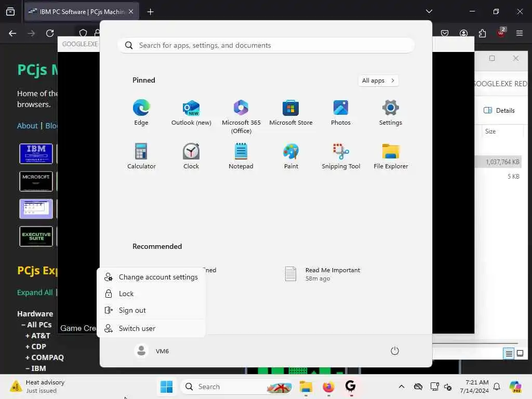Image resolution: width=532 pixels, height=399 pixels.
Task: Open Microsoft 365 (Office) app
Action: point(241,117)
